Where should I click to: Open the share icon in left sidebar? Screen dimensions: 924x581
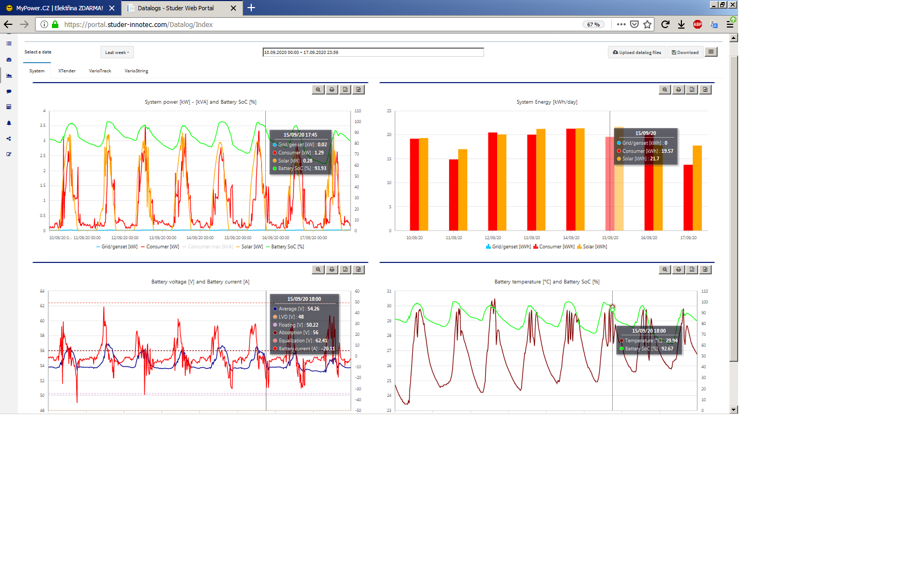(x=9, y=139)
